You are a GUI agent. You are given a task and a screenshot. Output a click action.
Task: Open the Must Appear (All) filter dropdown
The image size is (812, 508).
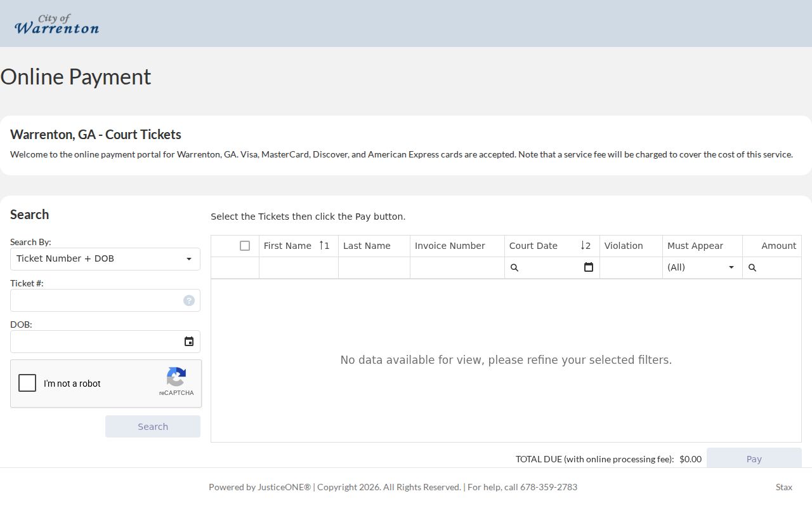point(702,267)
